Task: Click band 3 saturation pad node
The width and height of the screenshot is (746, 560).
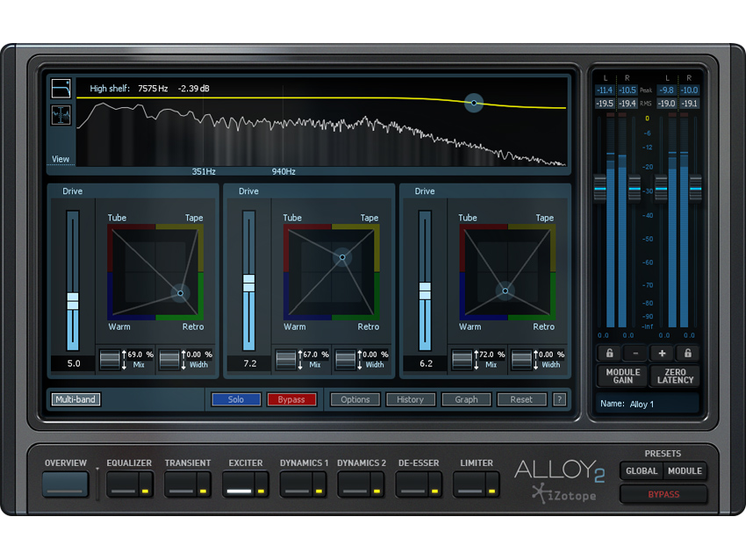Action: click(x=506, y=291)
